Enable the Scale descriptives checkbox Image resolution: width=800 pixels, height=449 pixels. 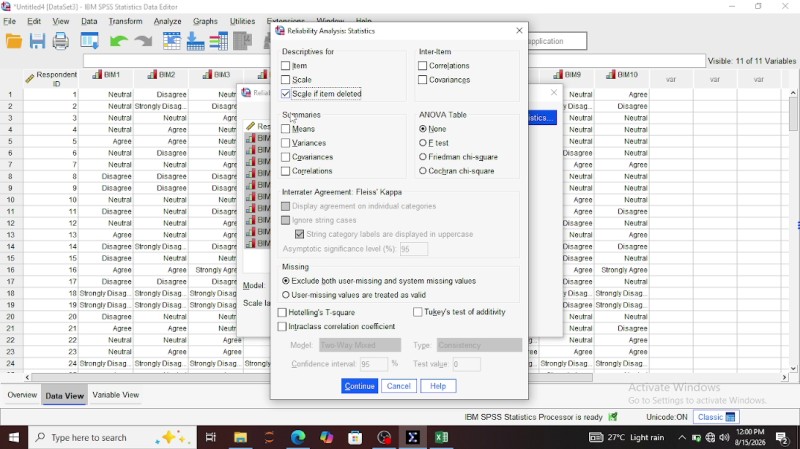click(x=286, y=80)
